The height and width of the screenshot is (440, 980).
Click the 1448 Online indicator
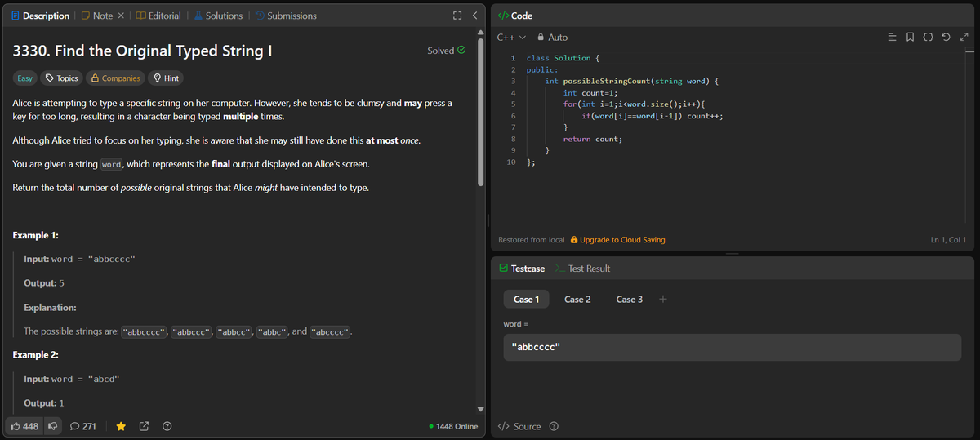(453, 426)
